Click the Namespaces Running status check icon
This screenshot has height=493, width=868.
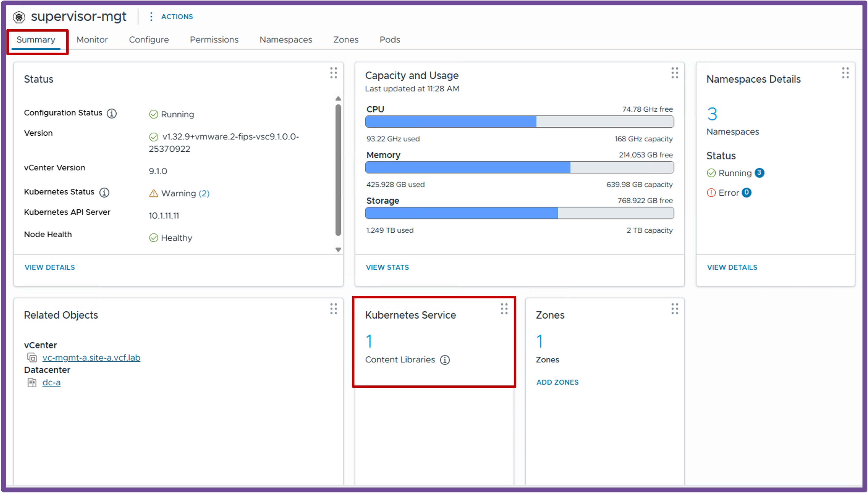coord(711,173)
